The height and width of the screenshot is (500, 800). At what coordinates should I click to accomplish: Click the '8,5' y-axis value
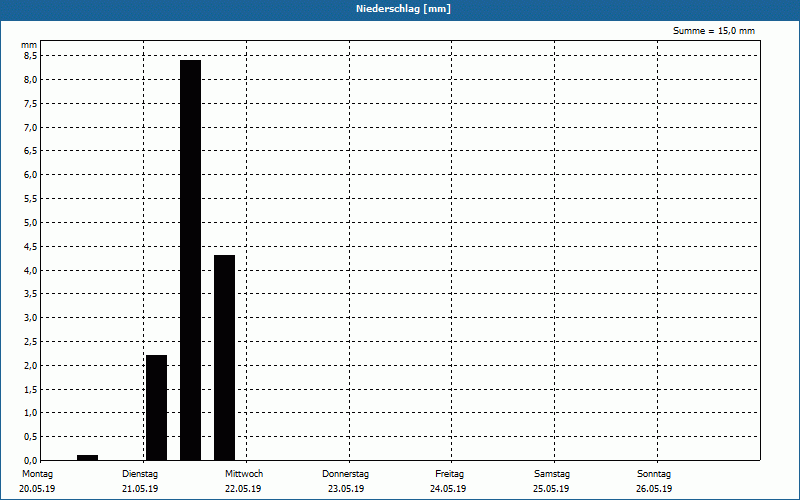coord(31,56)
